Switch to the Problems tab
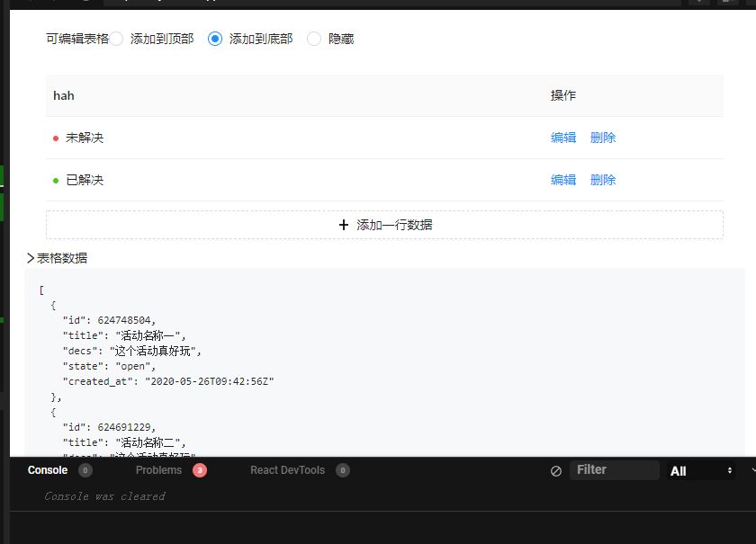Viewport: 756px width, 544px height. [x=159, y=469]
